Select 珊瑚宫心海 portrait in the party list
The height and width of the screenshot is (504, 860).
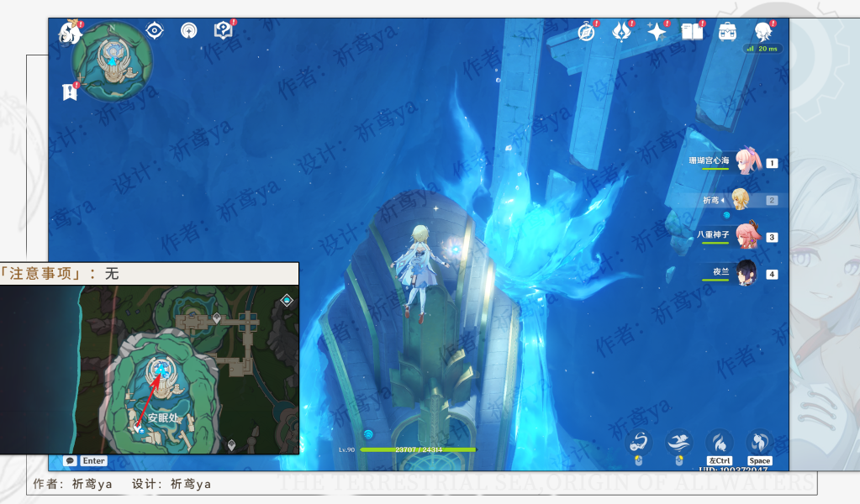[747, 161]
